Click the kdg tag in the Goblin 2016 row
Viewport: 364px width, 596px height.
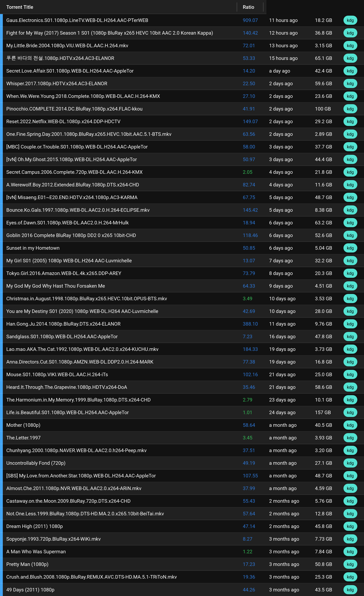pos(350,235)
